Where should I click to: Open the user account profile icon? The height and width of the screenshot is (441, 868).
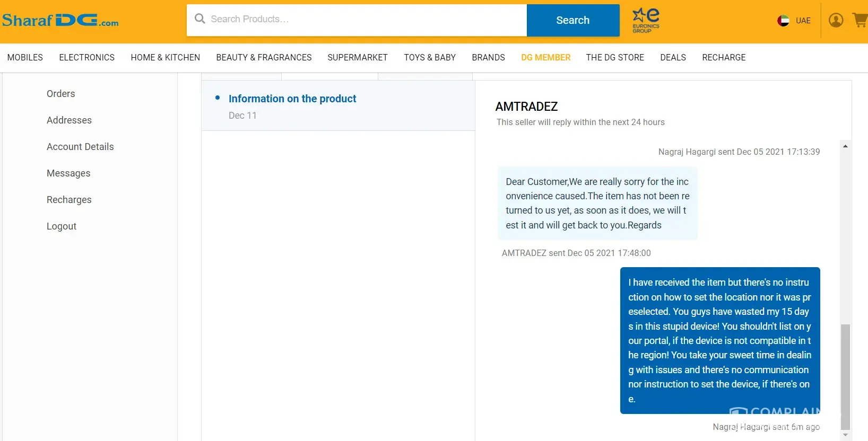pyautogui.click(x=836, y=20)
